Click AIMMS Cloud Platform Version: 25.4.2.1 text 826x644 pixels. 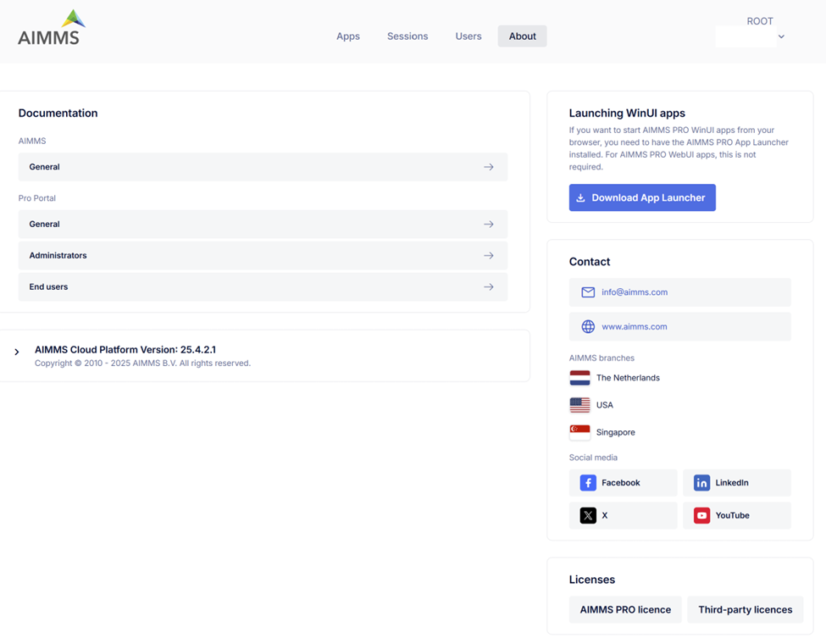(x=125, y=349)
